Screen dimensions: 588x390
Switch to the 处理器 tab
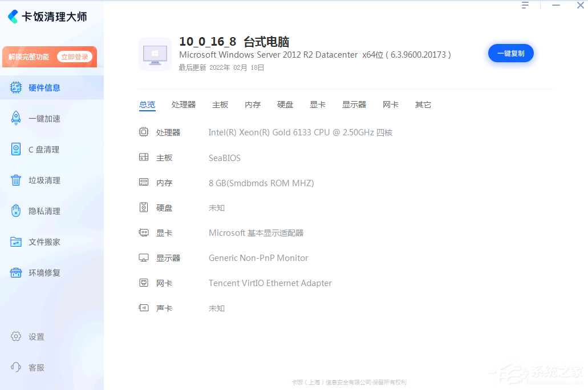click(x=183, y=104)
